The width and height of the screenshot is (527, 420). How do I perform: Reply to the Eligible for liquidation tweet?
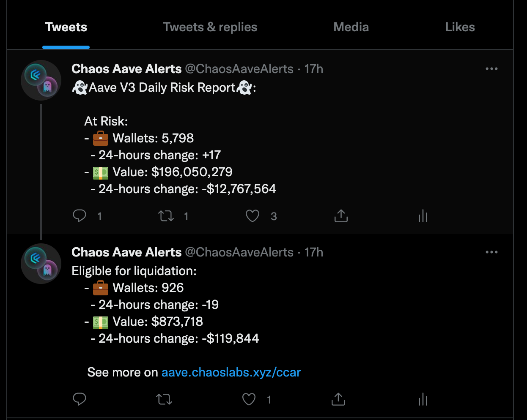pos(80,399)
